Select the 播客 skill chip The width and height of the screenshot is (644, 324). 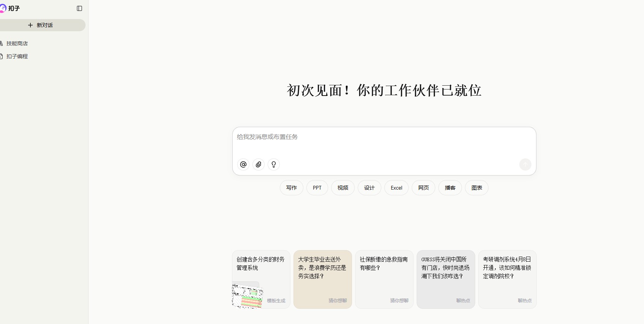click(x=450, y=188)
